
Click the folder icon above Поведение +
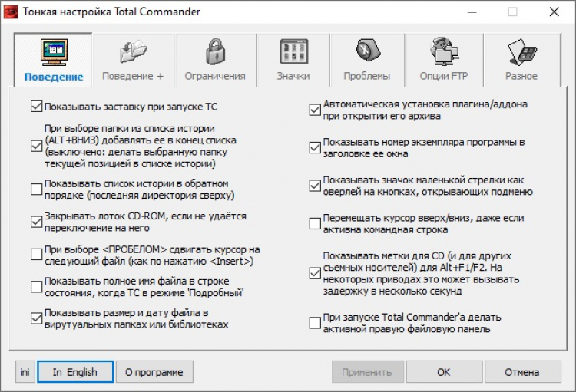133,52
